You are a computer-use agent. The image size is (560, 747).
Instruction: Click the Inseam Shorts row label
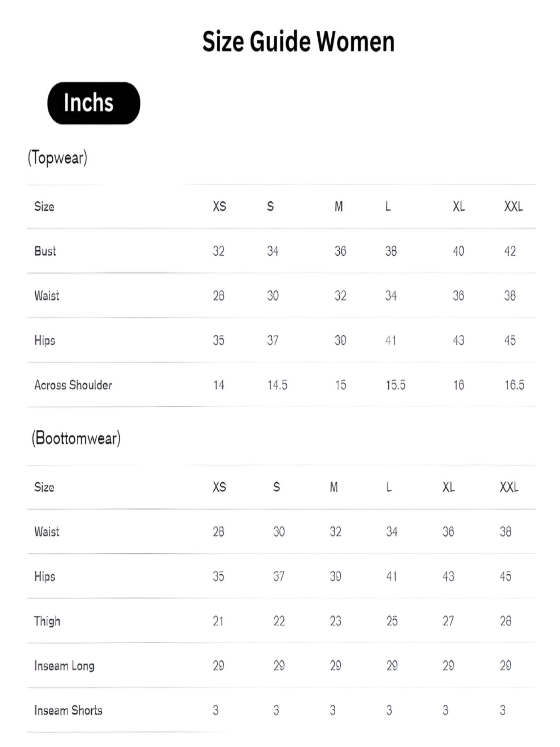68,710
